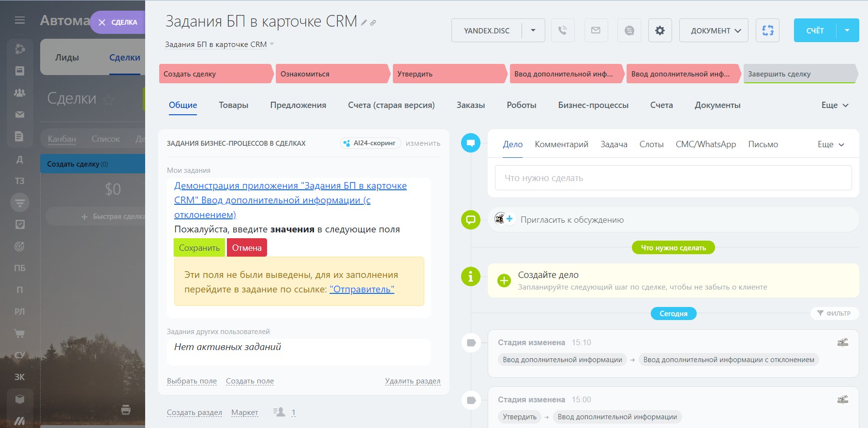The image size is (868, 428).
Task: Follow the "Отправитель" link
Action: point(361,290)
